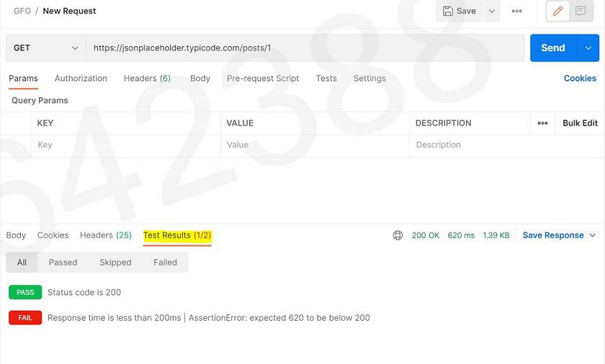Click Bulk Edit
605x364 pixels.
coord(580,123)
